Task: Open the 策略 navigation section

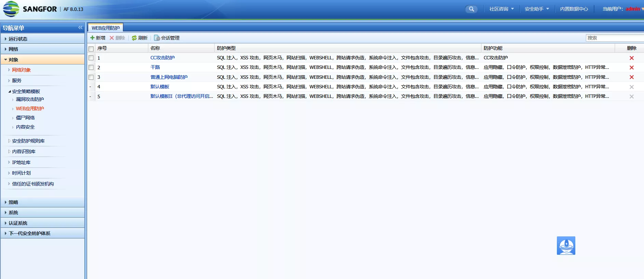Action: [x=13, y=202]
